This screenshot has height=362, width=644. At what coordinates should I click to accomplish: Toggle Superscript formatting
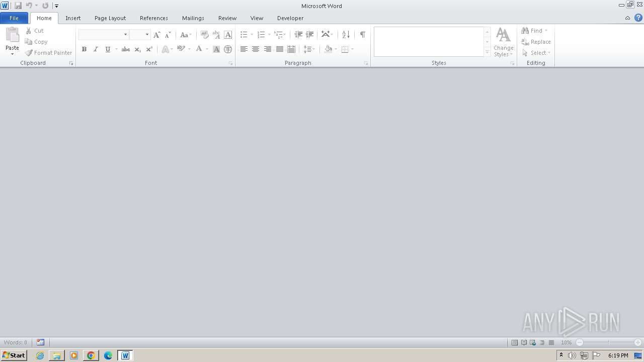149,49
